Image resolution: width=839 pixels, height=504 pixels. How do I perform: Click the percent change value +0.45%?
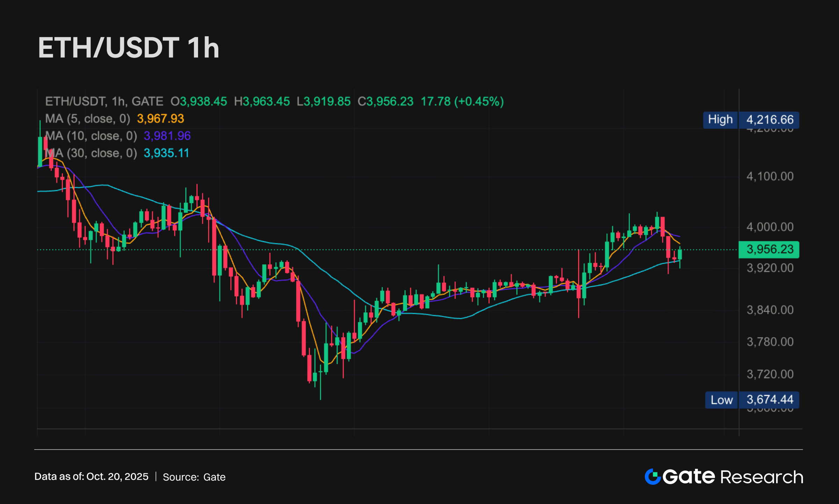click(x=479, y=102)
